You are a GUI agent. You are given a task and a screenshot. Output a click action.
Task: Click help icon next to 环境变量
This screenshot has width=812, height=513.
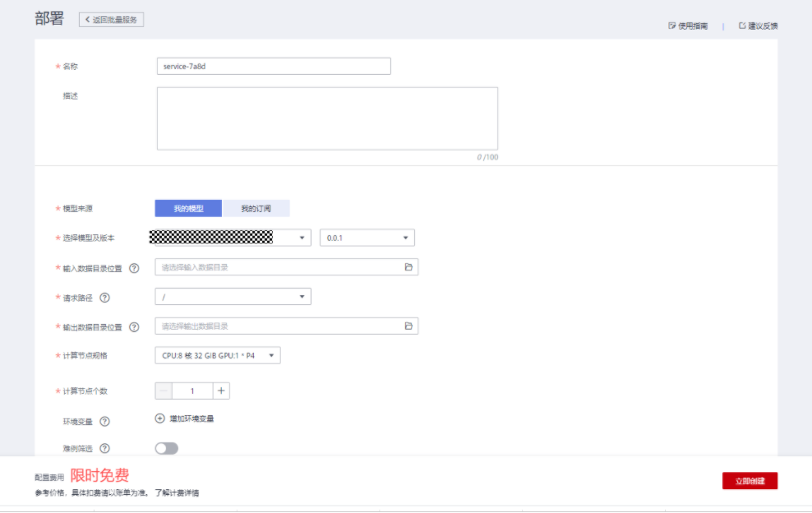[104, 421]
